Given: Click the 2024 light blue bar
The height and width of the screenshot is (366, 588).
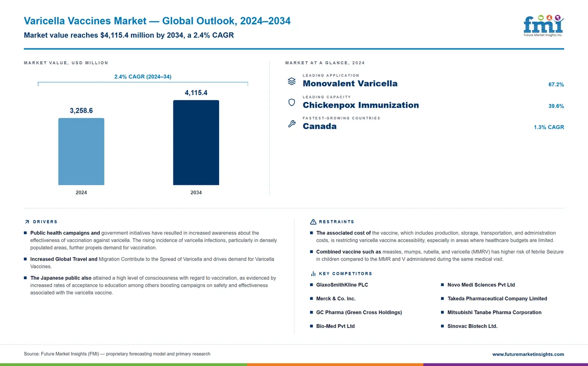Looking at the screenshot, I should pos(81,151).
